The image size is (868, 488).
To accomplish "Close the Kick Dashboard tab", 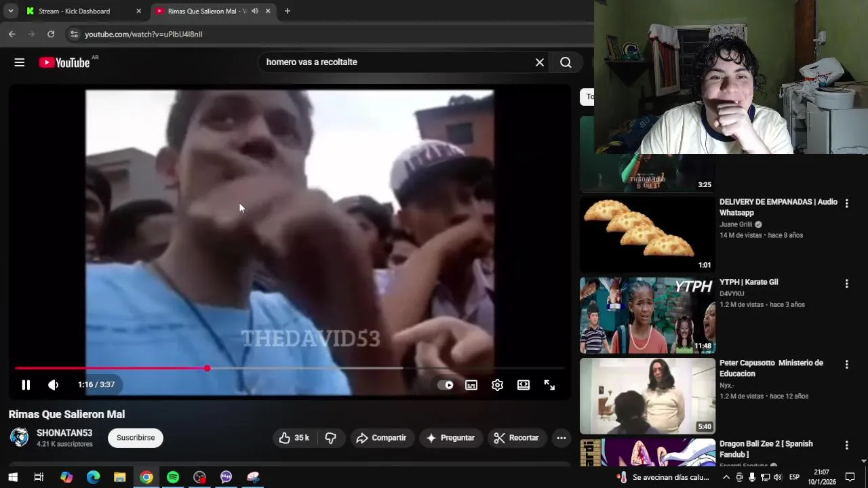I will click(x=139, y=11).
